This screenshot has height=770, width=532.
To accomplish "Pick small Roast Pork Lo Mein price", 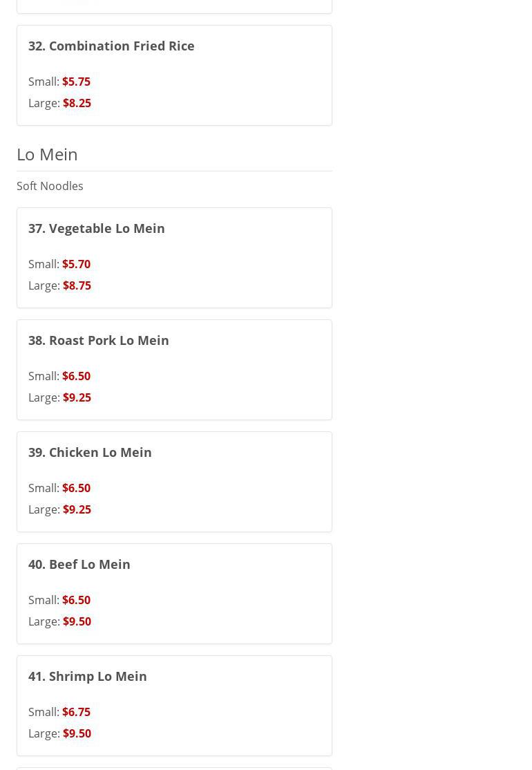I will pos(76,376).
